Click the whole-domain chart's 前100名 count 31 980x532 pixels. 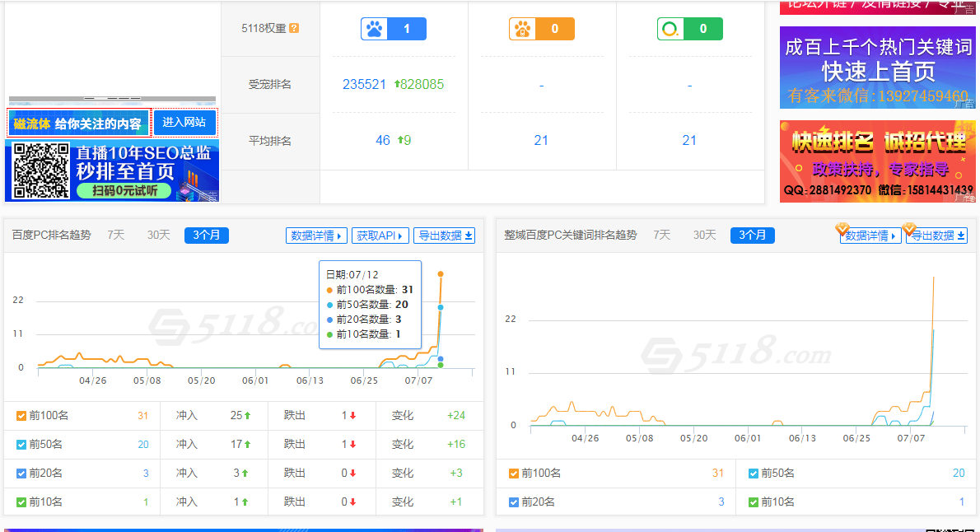(717, 474)
